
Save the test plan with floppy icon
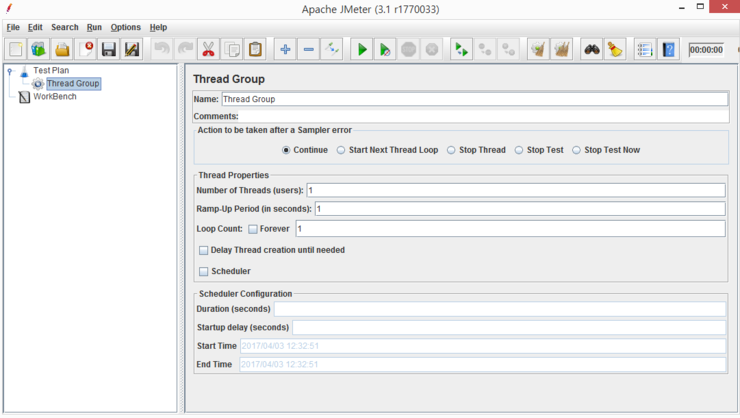[109, 49]
